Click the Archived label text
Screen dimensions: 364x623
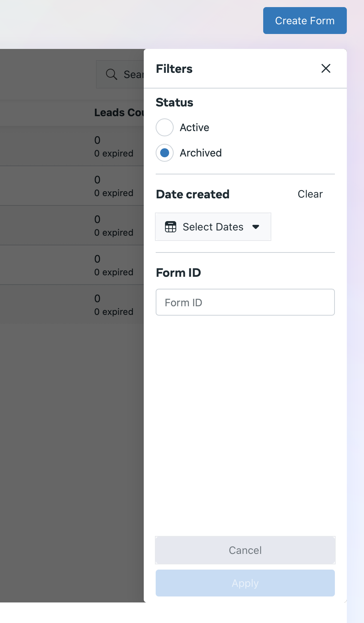click(200, 153)
